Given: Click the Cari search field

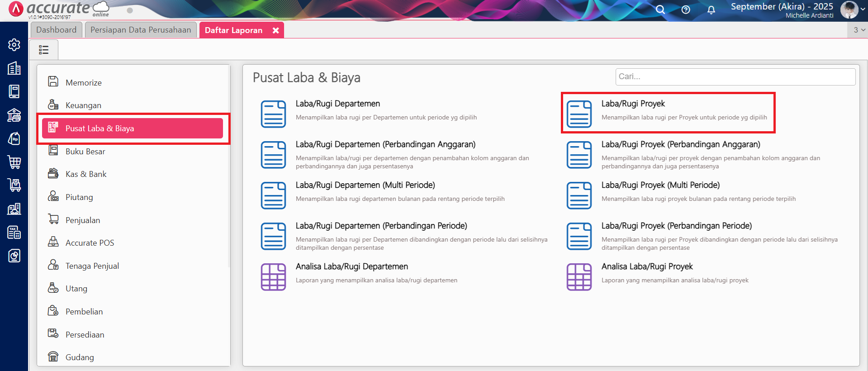Looking at the screenshot, I should [x=735, y=77].
